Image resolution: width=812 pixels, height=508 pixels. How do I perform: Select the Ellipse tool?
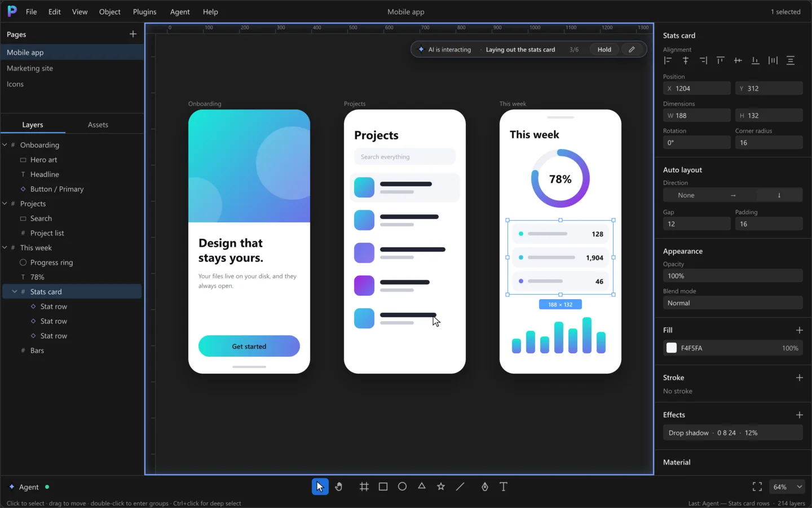click(x=403, y=487)
